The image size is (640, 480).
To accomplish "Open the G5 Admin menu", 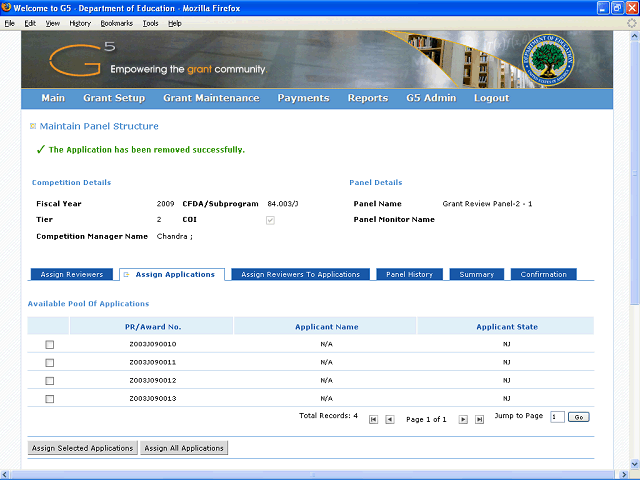I will [x=431, y=98].
